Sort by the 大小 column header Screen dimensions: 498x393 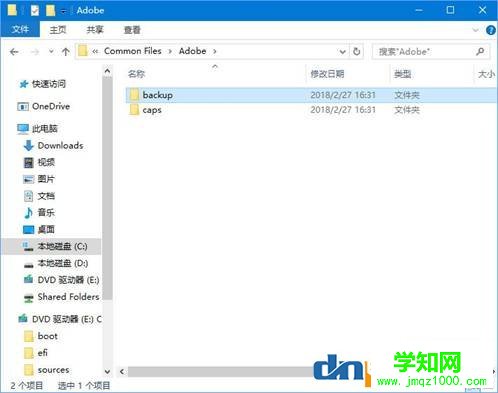tap(486, 74)
